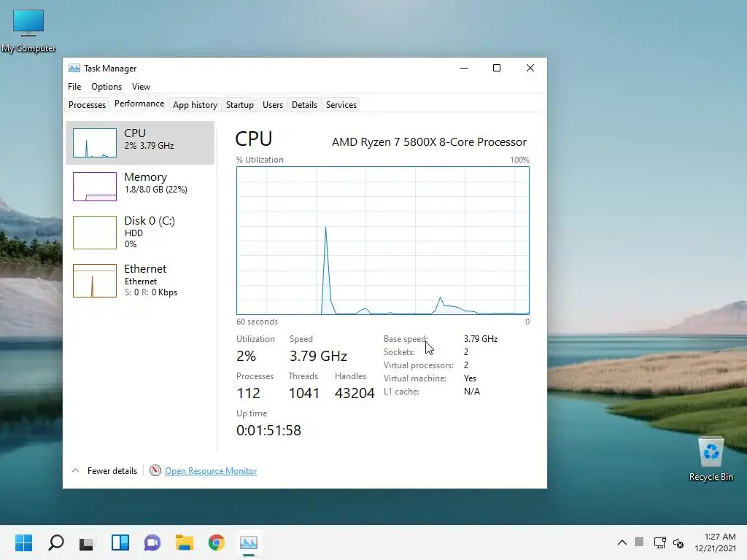Open the Services tab
The width and height of the screenshot is (747, 560).
click(x=341, y=105)
